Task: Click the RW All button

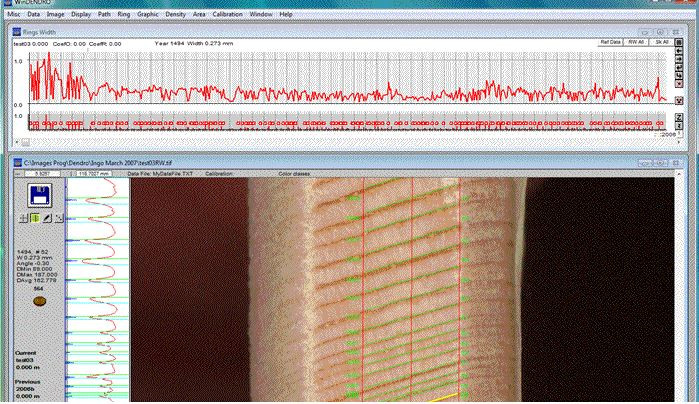Action: coord(635,42)
